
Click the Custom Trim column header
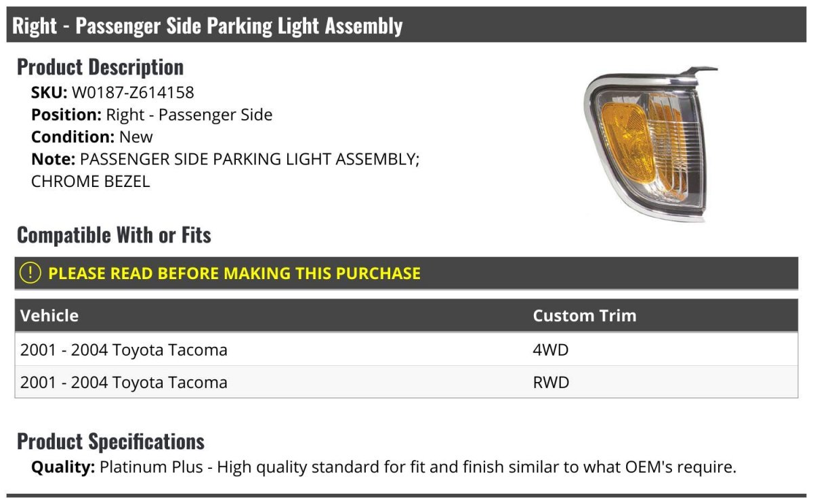584,316
